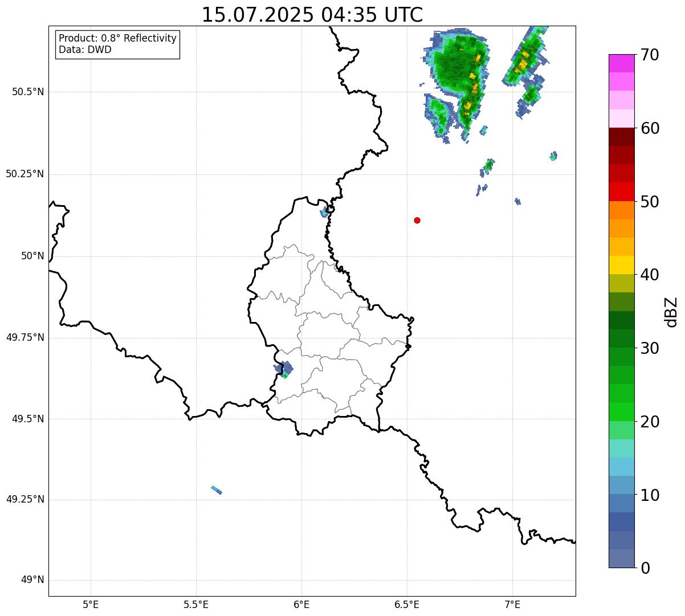Click the Product: 0.8° Reflectivity label

(118, 38)
